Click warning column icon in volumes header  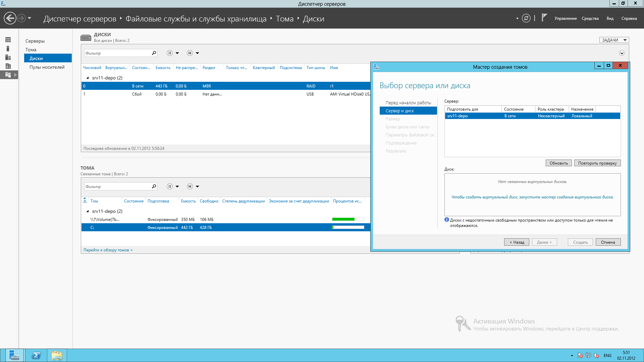(x=85, y=200)
